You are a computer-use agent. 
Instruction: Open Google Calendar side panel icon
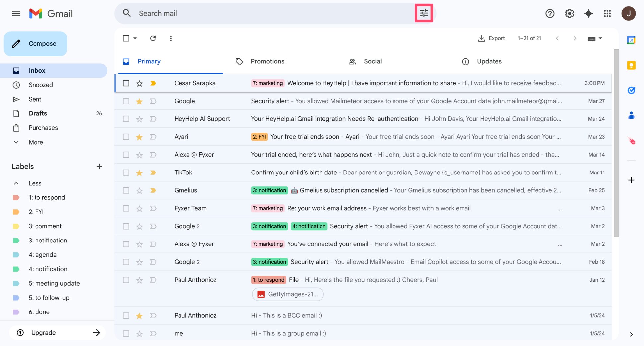coord(631,40)
